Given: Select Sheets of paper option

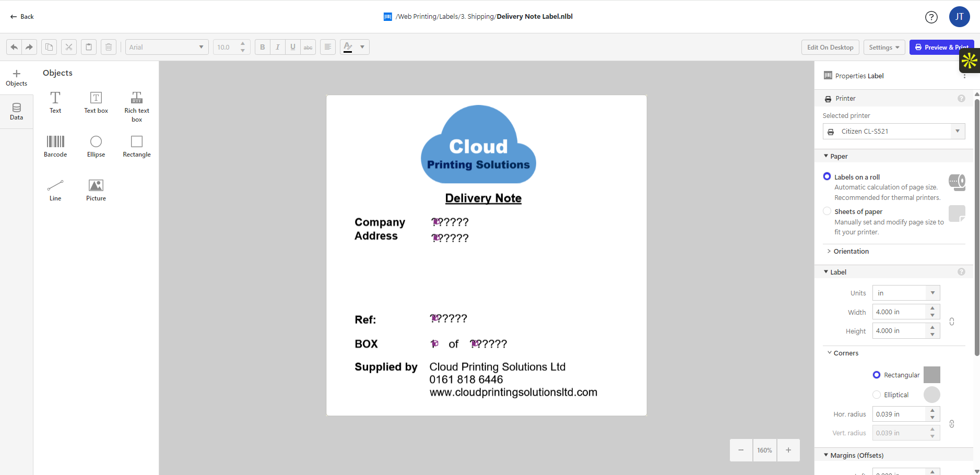Looking at the screenshot, I should pyautogui.click(x=827, y=211).
